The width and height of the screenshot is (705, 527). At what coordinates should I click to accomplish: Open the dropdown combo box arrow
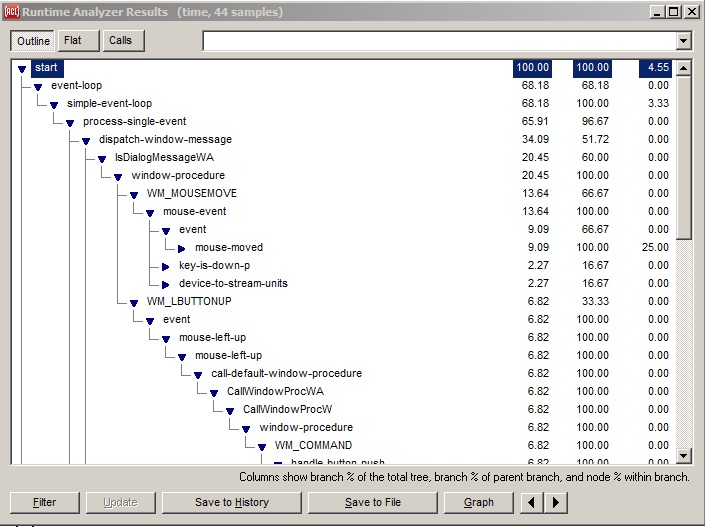684,41
